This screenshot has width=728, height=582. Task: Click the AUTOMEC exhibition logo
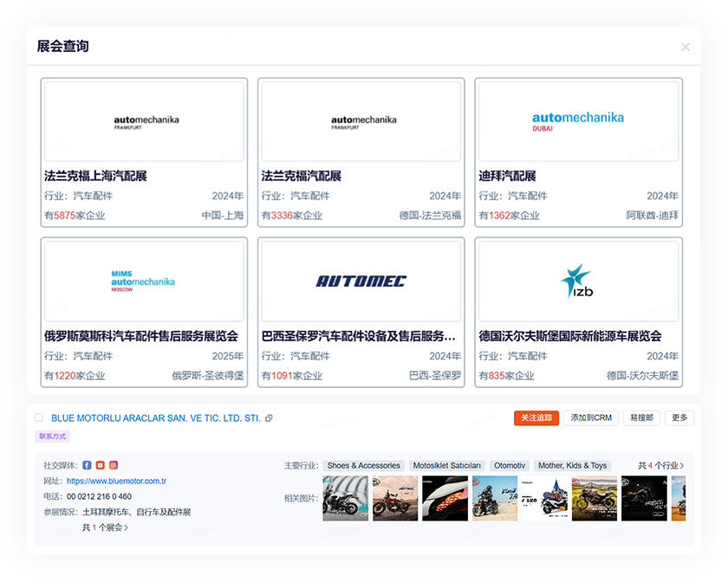(x=361, y=281)
